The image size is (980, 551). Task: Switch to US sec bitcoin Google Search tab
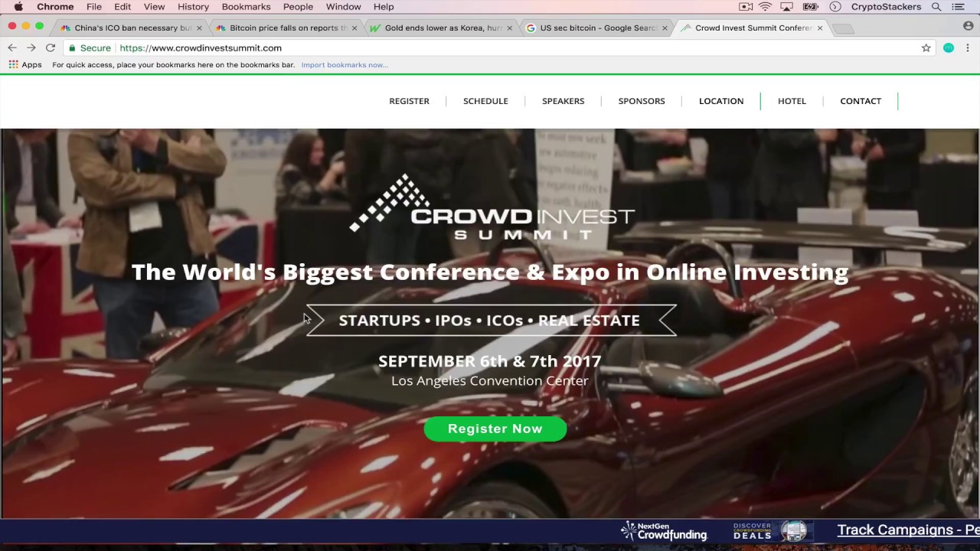(x=597, y=28)
